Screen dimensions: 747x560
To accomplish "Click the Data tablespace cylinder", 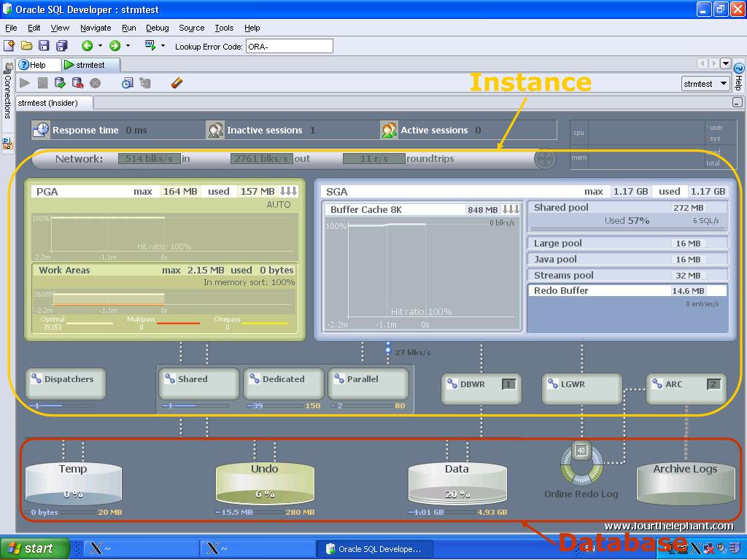I will coord(457,483).
